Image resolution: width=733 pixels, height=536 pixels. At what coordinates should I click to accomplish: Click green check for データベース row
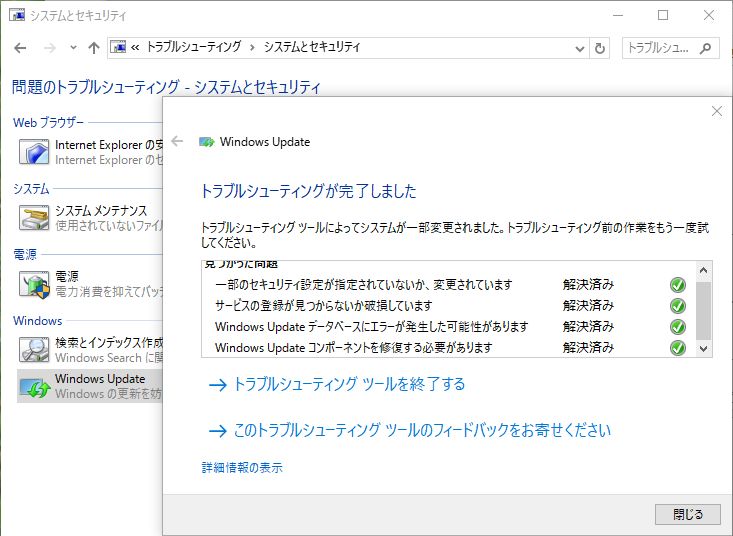(x=678, y=327)
